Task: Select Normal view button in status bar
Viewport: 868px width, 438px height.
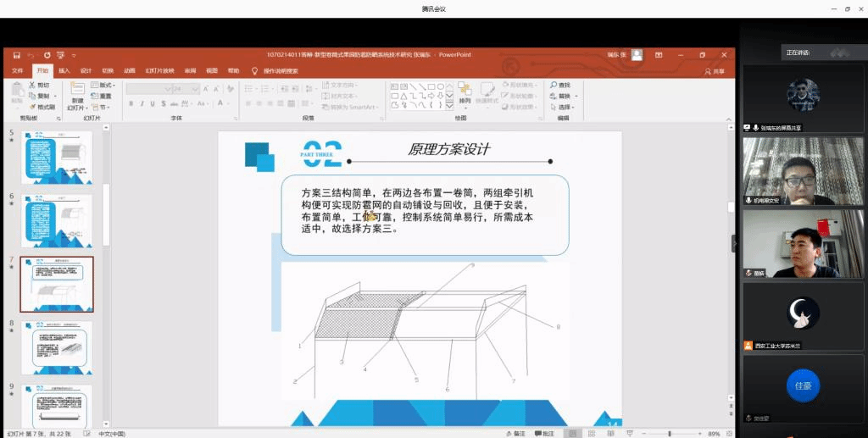Action: click(574, 433)
